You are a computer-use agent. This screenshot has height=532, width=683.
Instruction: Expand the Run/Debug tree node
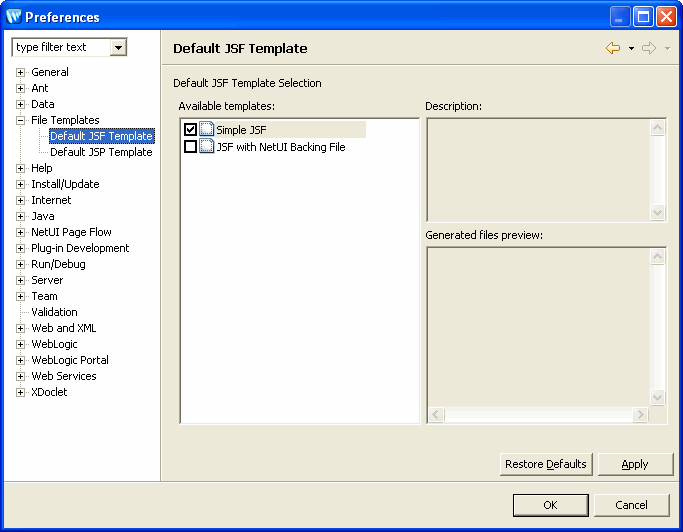click(x=20, y=264)
